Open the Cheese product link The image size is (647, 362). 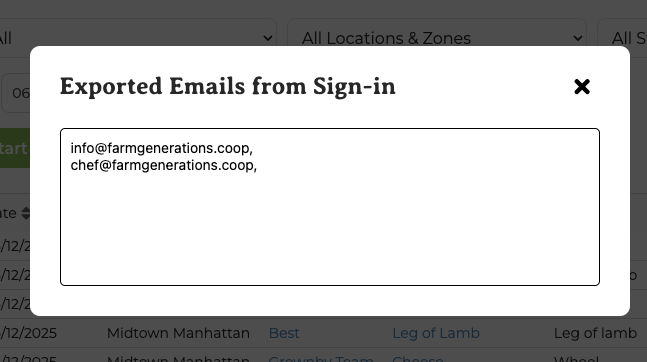point(418,358)
